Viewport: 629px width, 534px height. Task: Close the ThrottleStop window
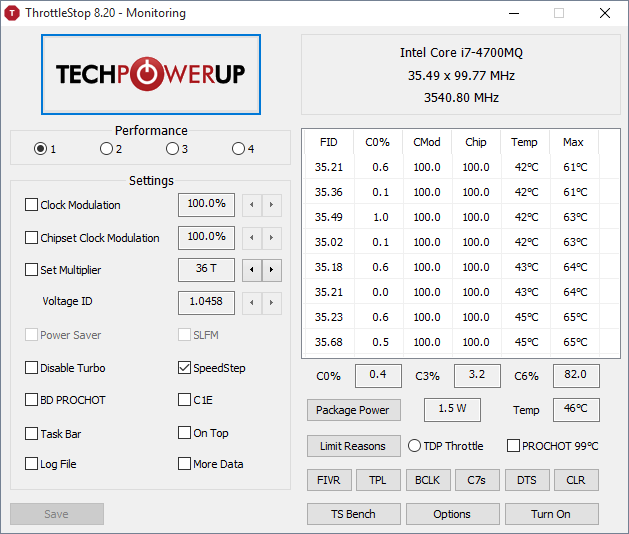pos(605,13)
